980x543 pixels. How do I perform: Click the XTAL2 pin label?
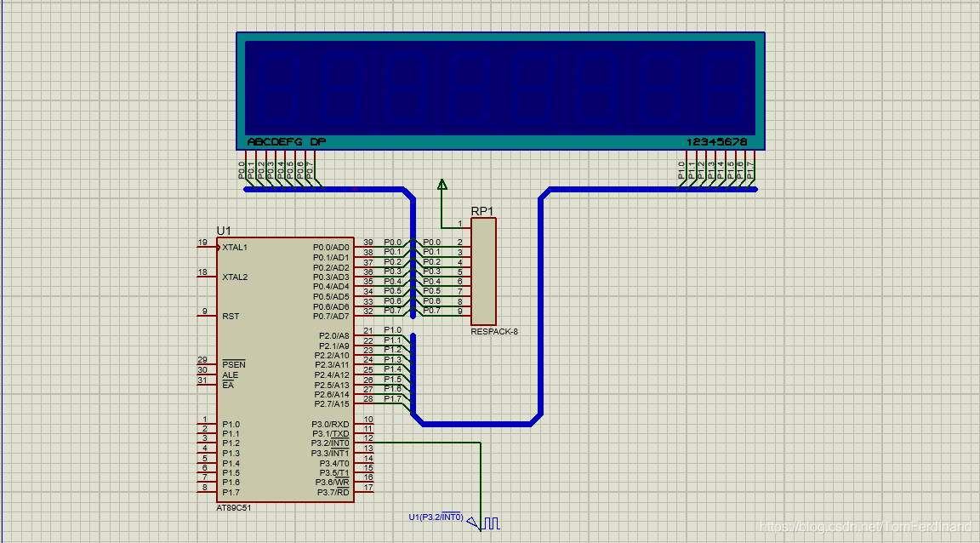[x=235, y=277]
